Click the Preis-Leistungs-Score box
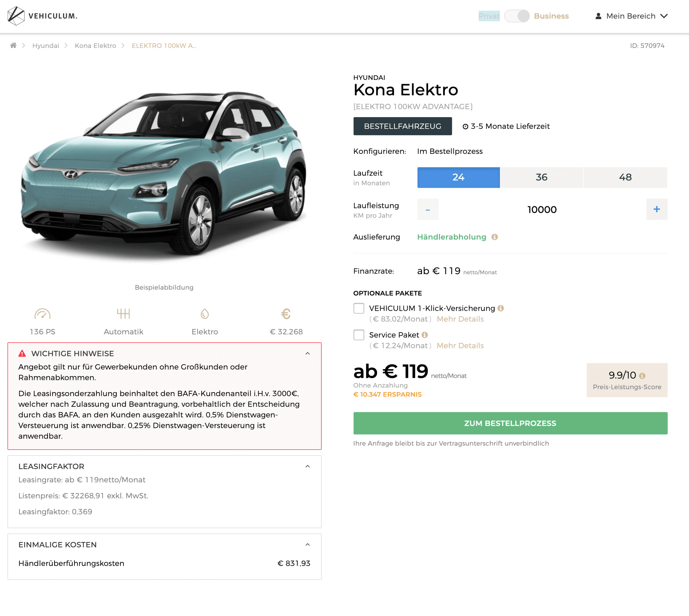Viewport: 689px width, 616px height. [627, 380]
